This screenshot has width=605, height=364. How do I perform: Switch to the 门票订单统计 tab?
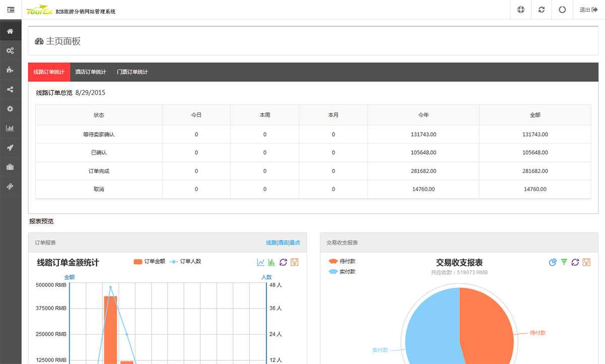click(133, 72)
